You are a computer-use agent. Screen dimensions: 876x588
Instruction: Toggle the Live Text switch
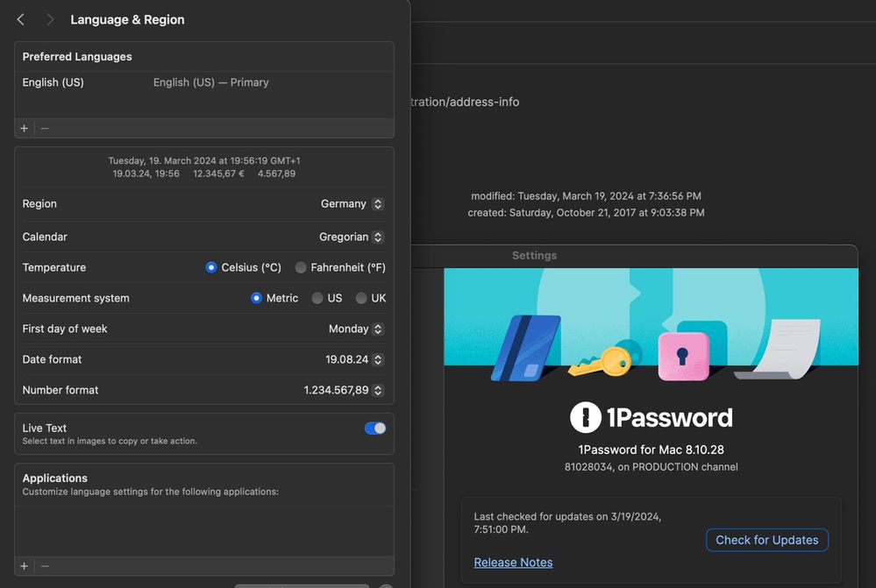(375, 429)
